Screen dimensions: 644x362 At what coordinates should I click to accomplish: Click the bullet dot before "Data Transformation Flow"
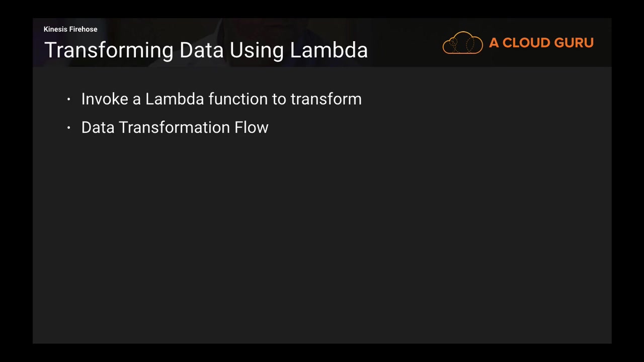click(69, 128)
